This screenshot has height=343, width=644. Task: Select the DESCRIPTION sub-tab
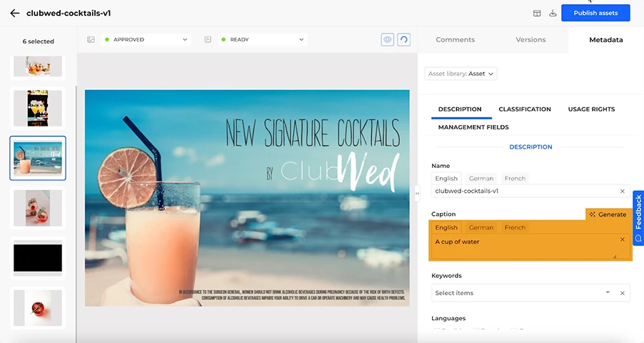coord(460,109)
